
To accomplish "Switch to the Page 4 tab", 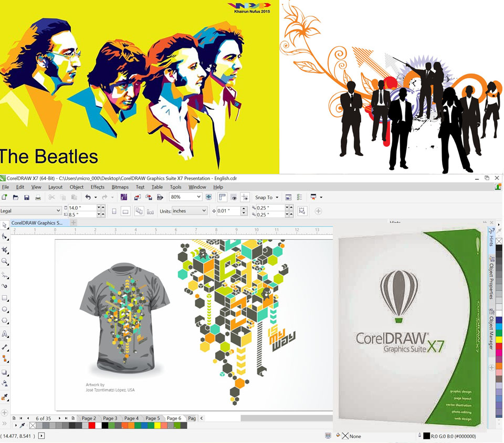I will 131,418.
